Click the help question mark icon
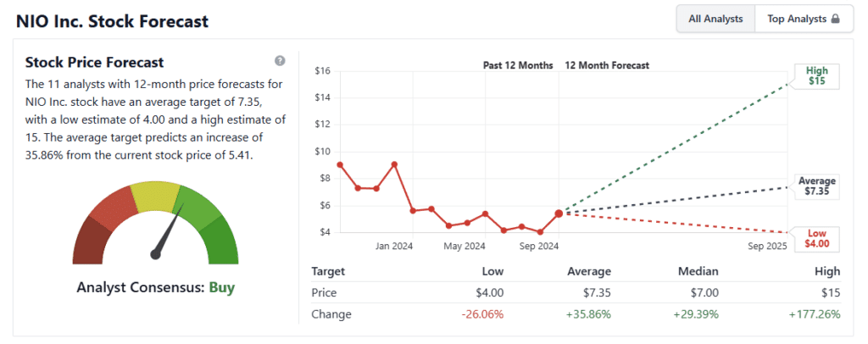The image size is (868, 344). 280,61
